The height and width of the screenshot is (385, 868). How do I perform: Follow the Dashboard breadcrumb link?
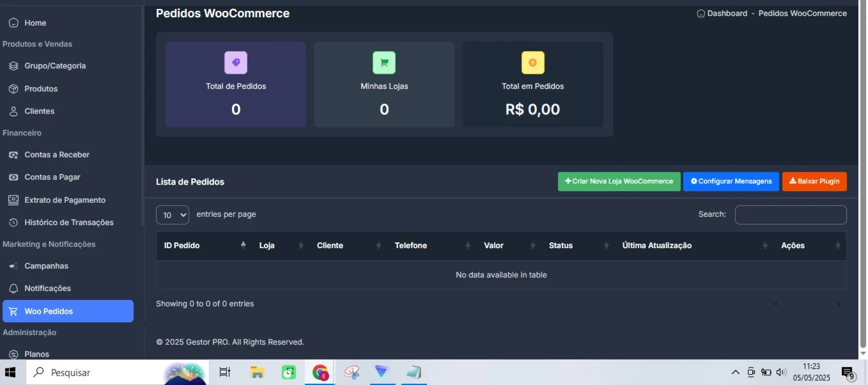point(727,13)
